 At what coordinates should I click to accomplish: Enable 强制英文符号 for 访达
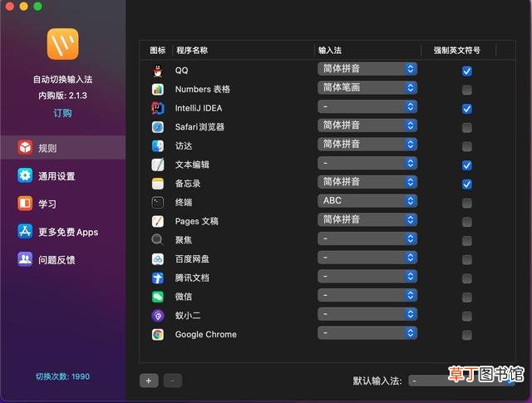click(467, 146)
